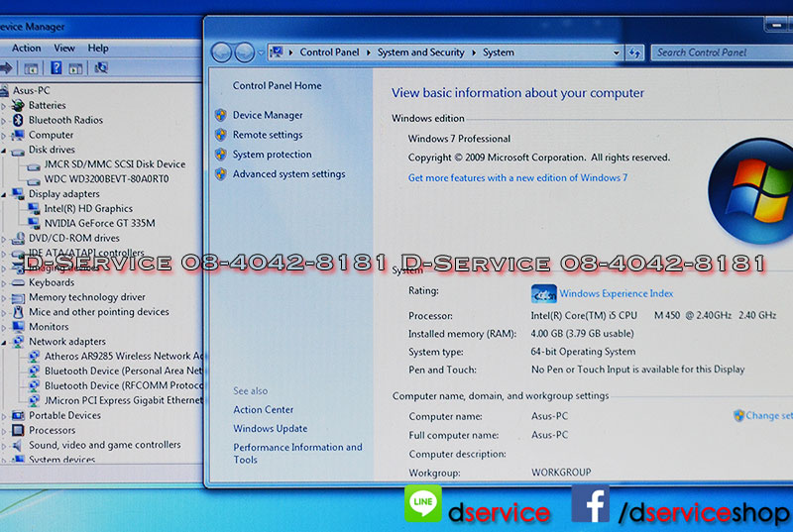
Task: Collapse the Network adapters node
Action: pyautogui.click(x=4, y=342)
